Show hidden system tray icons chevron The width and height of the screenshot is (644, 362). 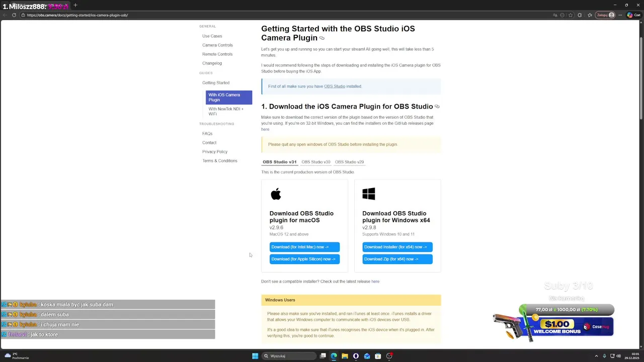click(596, 356)
